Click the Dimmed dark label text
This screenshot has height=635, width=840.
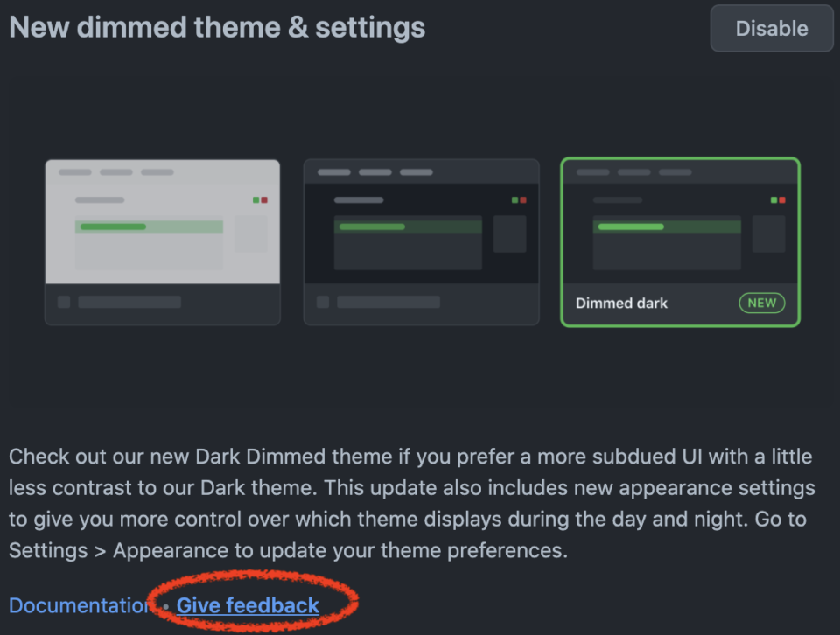point(621,304)
